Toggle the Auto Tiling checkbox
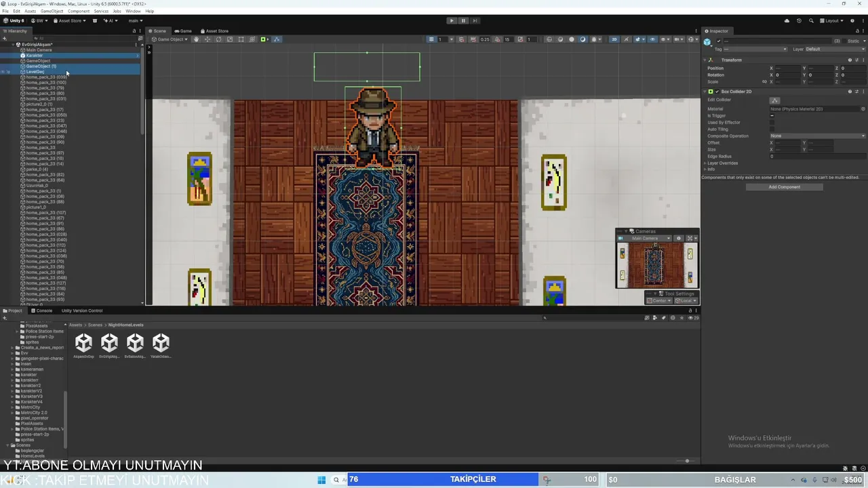Viewport: 868px width, 488px height. (772, 129)
